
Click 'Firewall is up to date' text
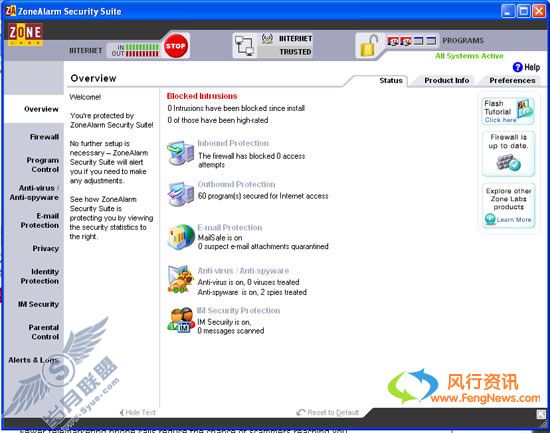coord(508,141)
